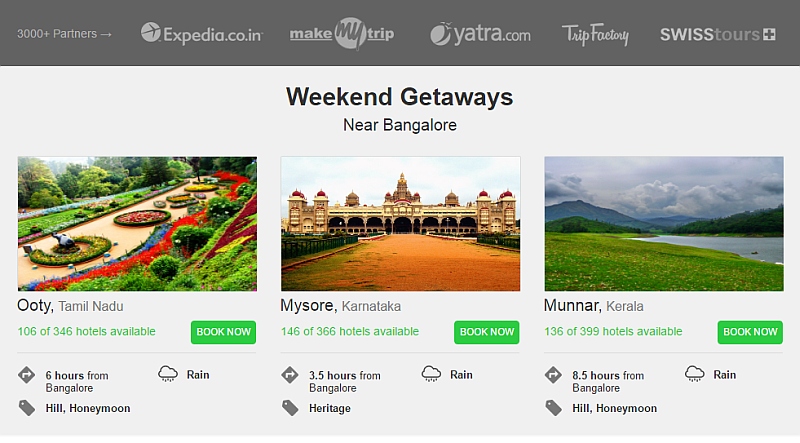Click the rain cloud icon under Ooty
The height and width of the screenshot is (443, 800).
pyautogui.click(x=168, y=374)
